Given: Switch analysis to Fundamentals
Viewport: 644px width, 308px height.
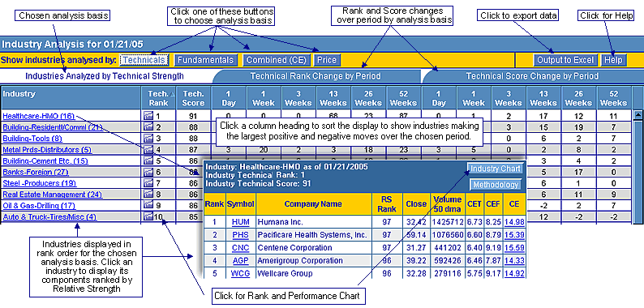Looking at the screenshot, I should coord(206,60).
